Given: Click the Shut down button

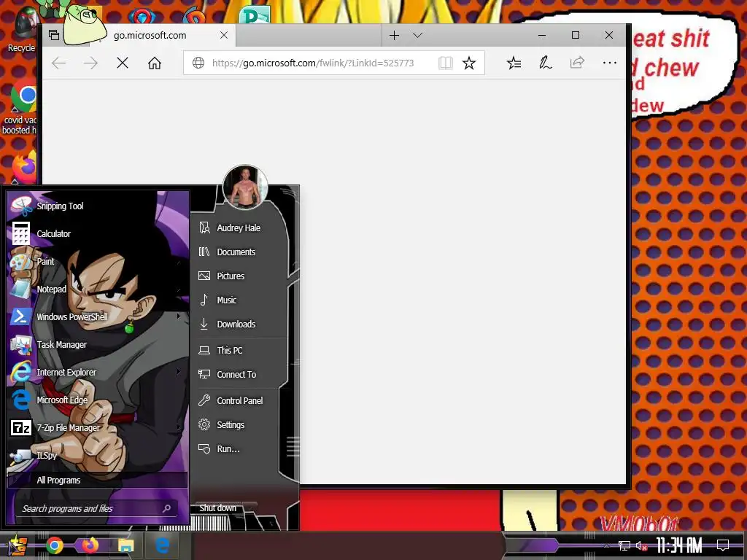Looking at the screenshot, I should tap(217, 508).
